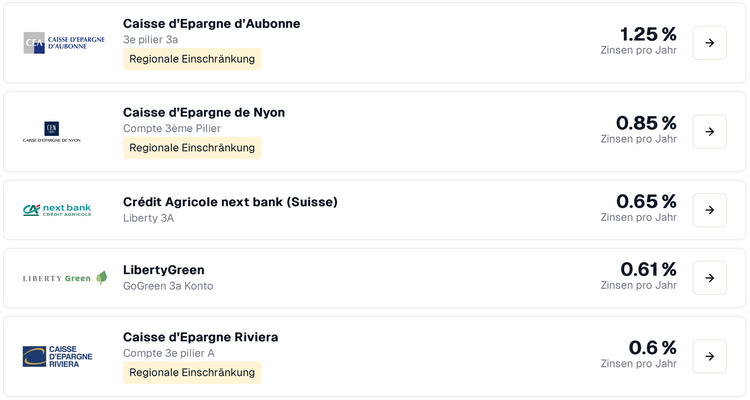
Task: Open Caisse d'Epargne de Nyon arrow button
Action: tap(709, 132)
